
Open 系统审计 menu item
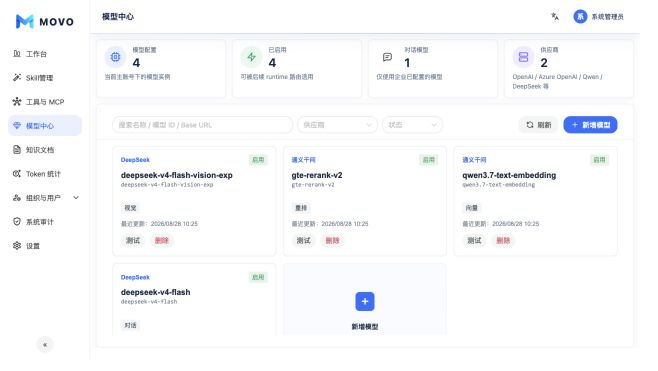point(45,222)
